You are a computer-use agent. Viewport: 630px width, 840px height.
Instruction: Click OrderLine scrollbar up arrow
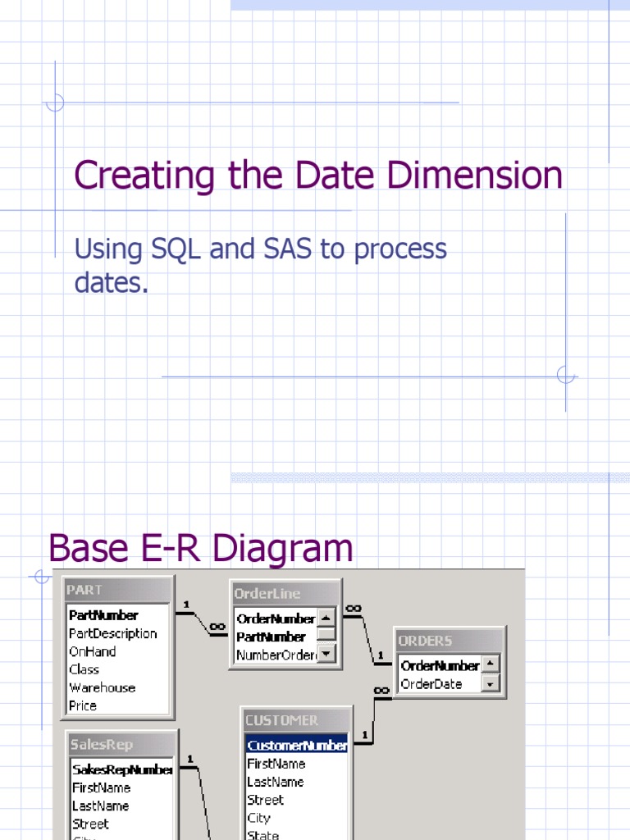pos(326,618)
